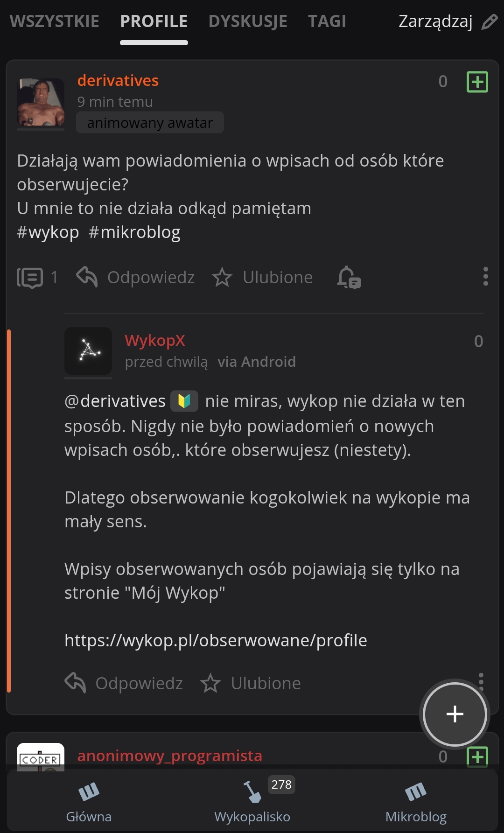Open comments count icon on derivatives post
This screenshot has width=504, height=833.
click(x=30, y=278)
